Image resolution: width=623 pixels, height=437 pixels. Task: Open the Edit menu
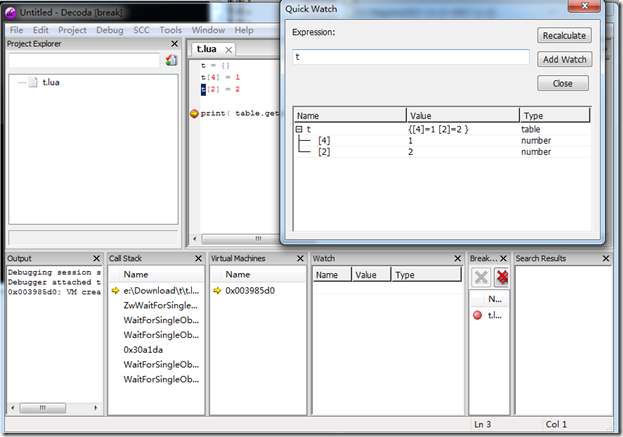(41, 30)
